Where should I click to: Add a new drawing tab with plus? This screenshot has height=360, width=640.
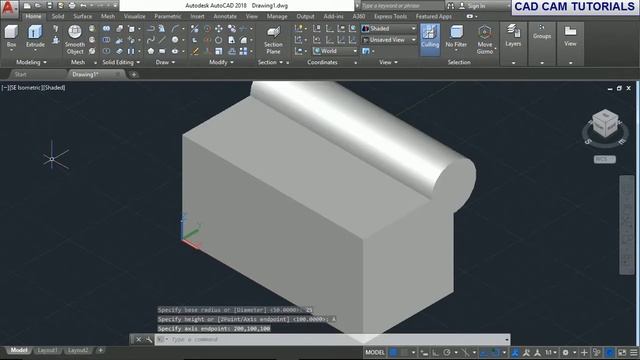[133, 75]
